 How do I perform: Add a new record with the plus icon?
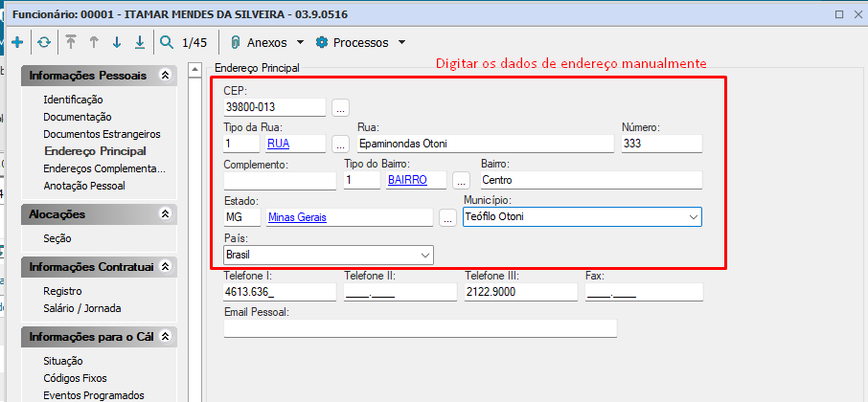(x=17, y=42)
